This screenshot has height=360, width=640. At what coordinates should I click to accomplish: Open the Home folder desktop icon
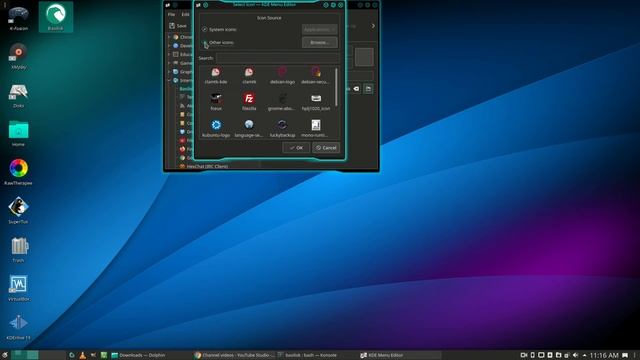18,133
